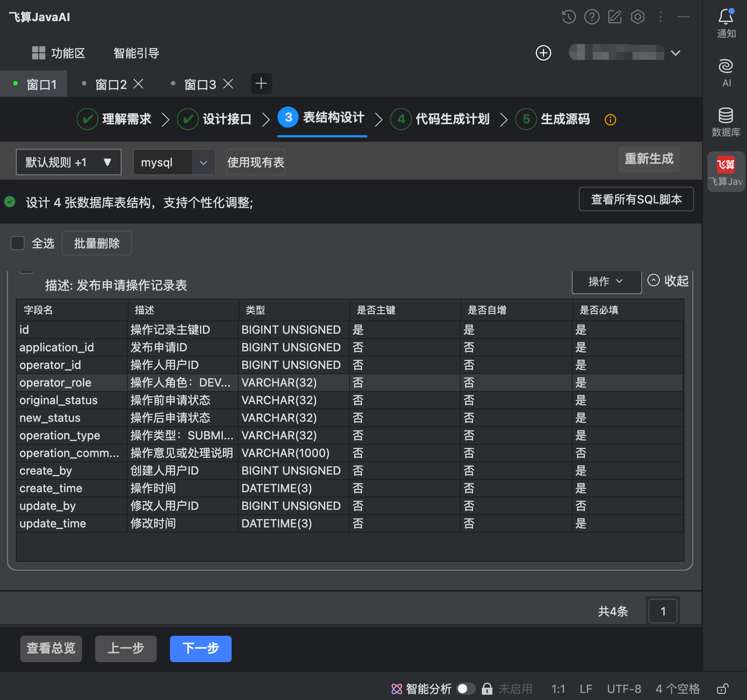The width and height of the screenshot is (747, 700).
Task: Close the 窗口2 tab
Action: coord(138,84)
